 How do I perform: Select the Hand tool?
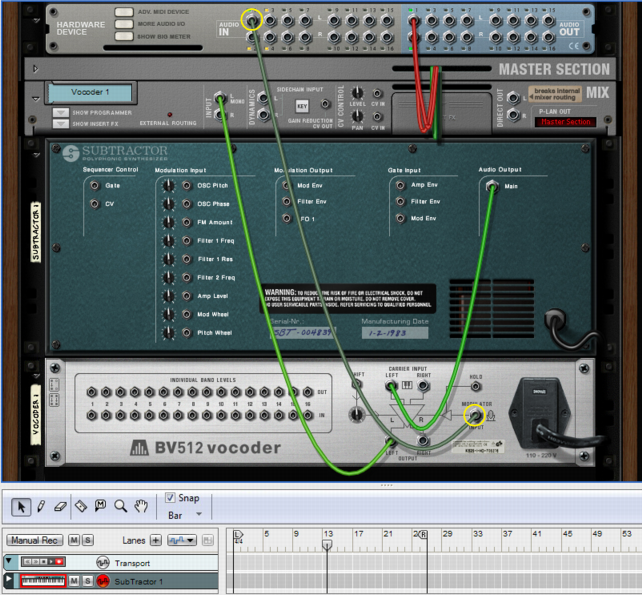(x=141, y=506)
